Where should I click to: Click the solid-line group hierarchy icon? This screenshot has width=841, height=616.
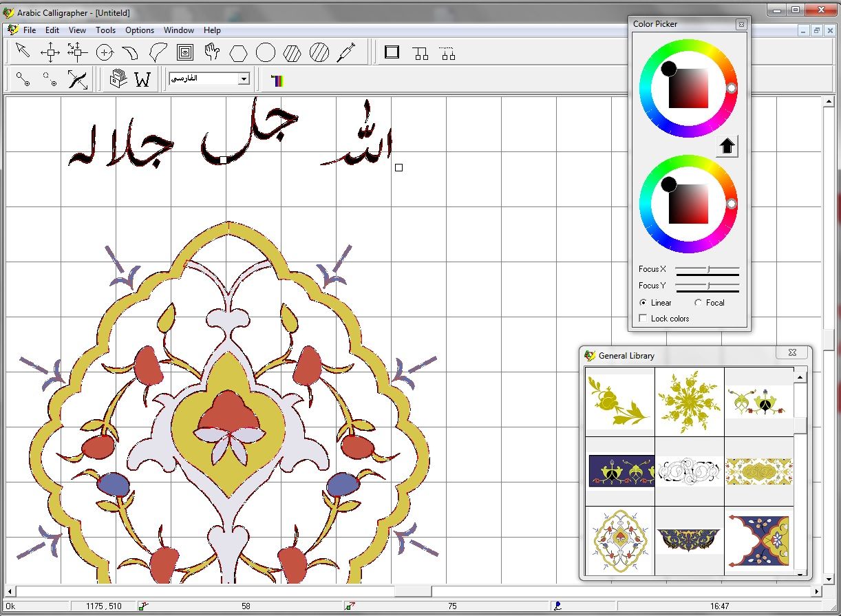tap(420, 53)
